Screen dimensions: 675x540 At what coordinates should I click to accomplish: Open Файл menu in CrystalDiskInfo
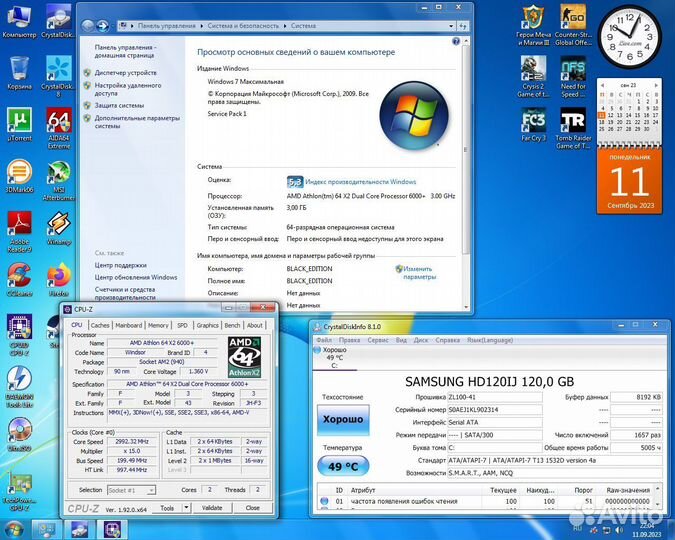(x=324, y=340)
